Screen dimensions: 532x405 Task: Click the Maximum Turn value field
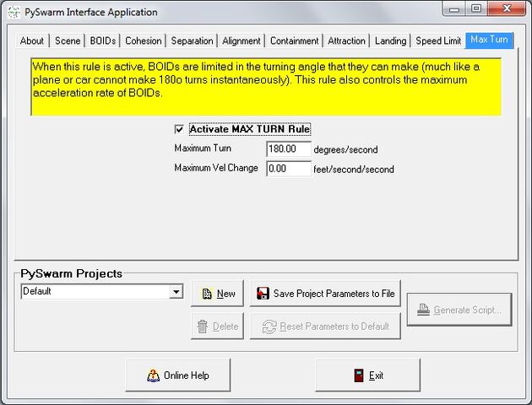[x=289, y=148]
